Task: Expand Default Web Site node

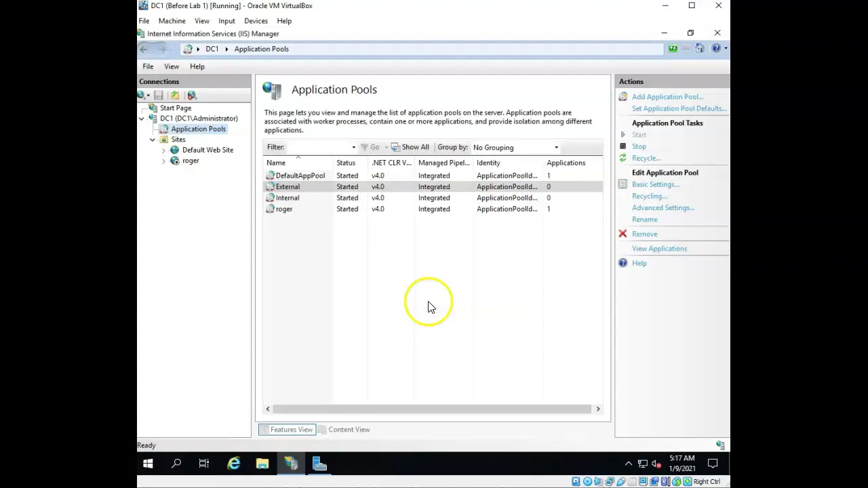Action: [x=163, y=150]
